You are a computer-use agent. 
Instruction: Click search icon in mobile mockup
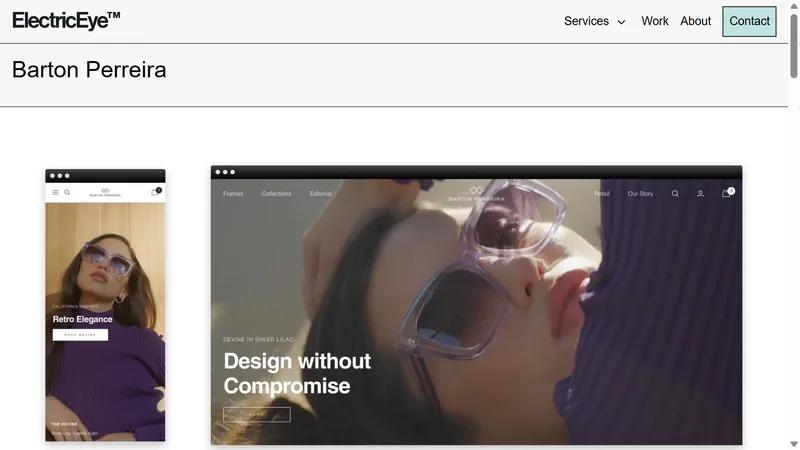click(67, 192)
